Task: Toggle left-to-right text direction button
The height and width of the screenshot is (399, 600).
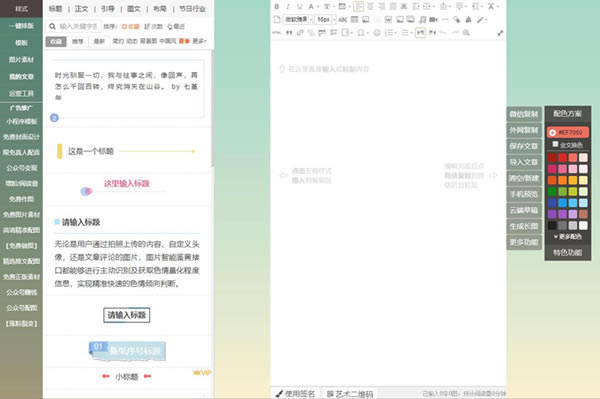Action: coord(420,33)
